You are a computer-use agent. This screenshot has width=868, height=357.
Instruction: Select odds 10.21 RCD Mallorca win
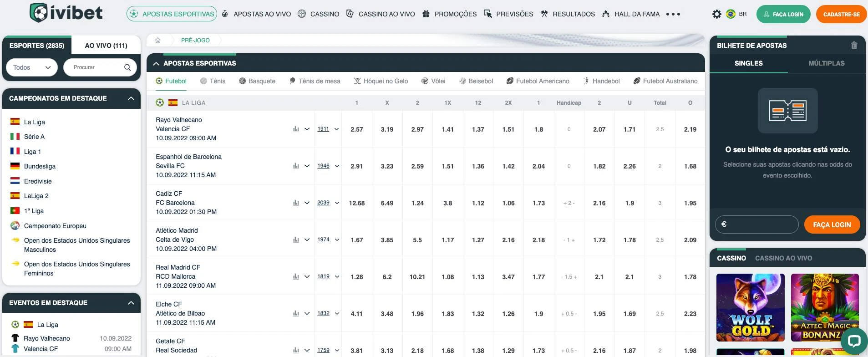417,277
